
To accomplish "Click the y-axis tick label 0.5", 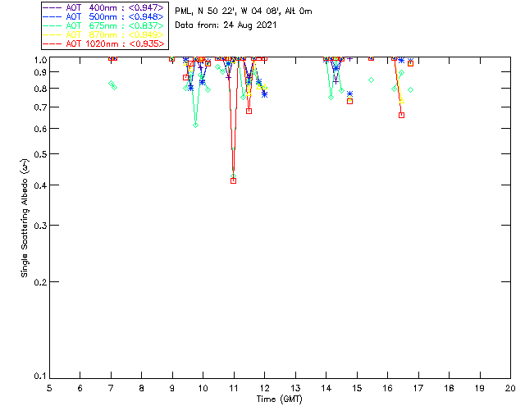I will tap(40, 154).
